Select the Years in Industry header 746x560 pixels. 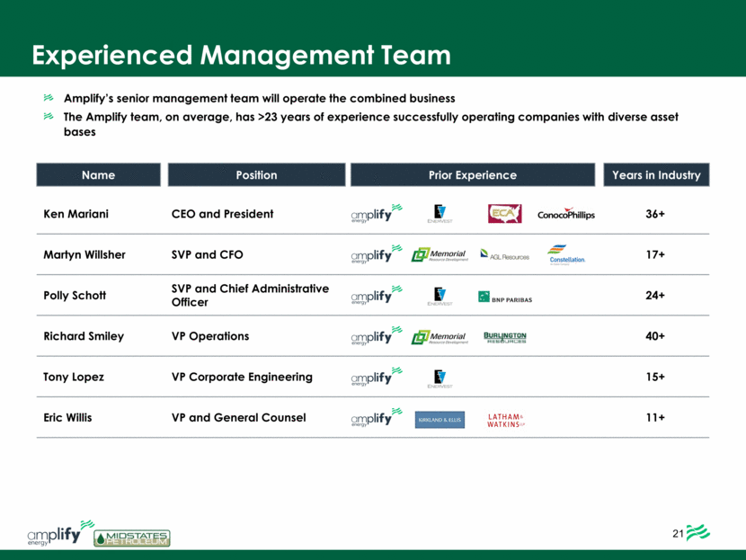pos(656,174)
